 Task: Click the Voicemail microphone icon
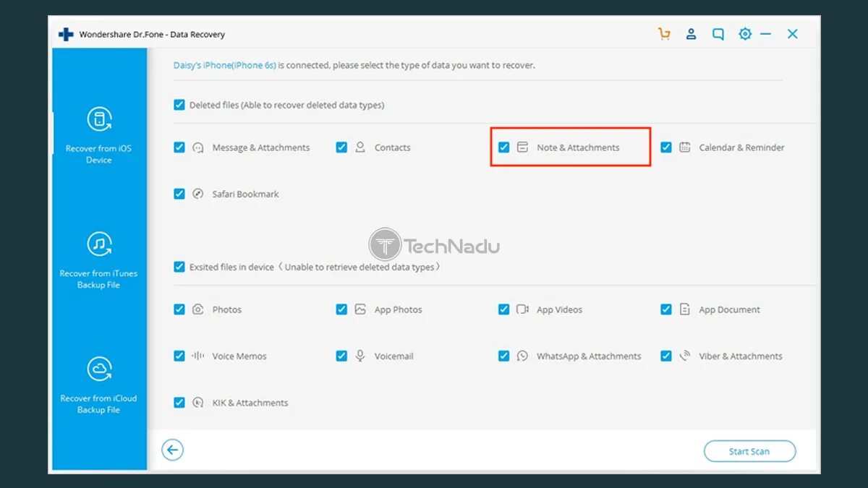click(x=360, y=356)
